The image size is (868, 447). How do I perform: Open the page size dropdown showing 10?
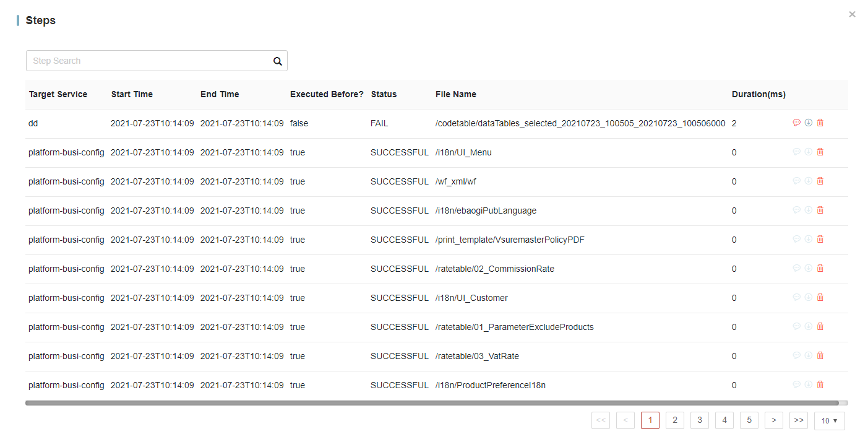[x=829, y=421]
